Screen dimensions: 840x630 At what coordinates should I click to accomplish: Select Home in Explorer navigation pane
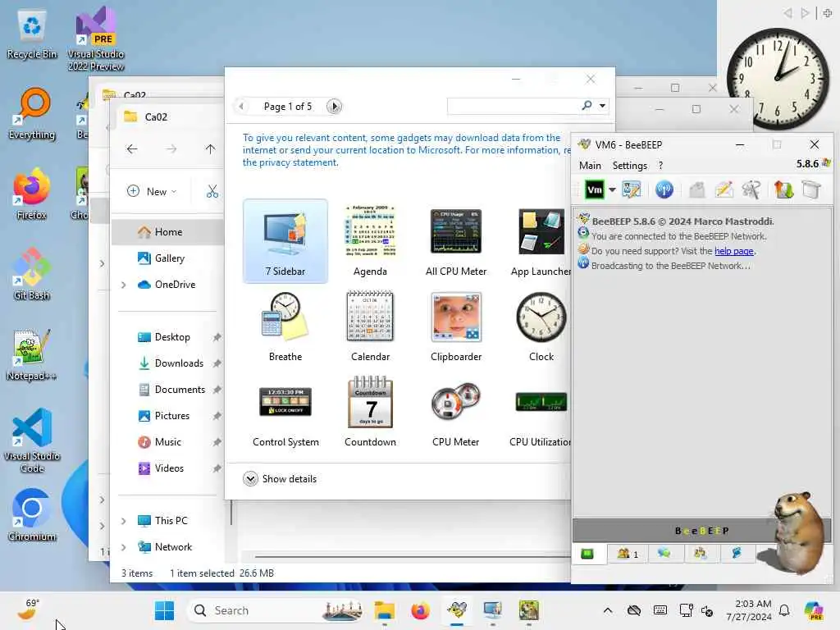tap(167, 232)
